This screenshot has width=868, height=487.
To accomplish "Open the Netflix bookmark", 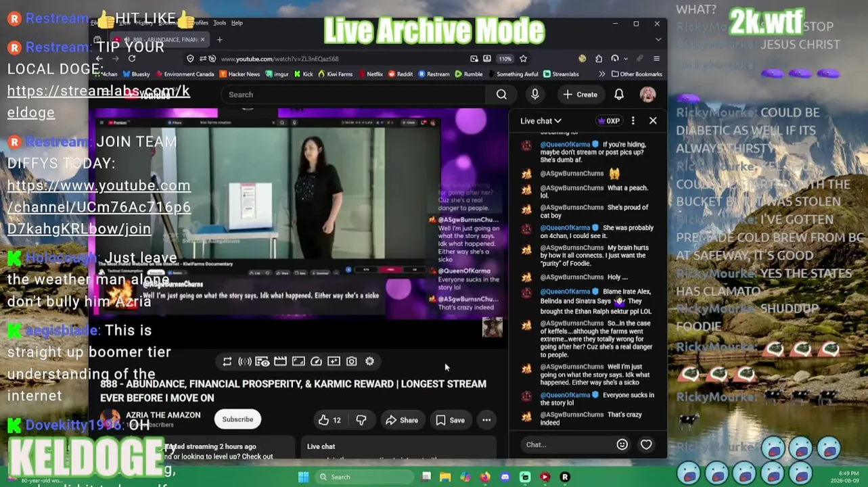I will (370, 74).
